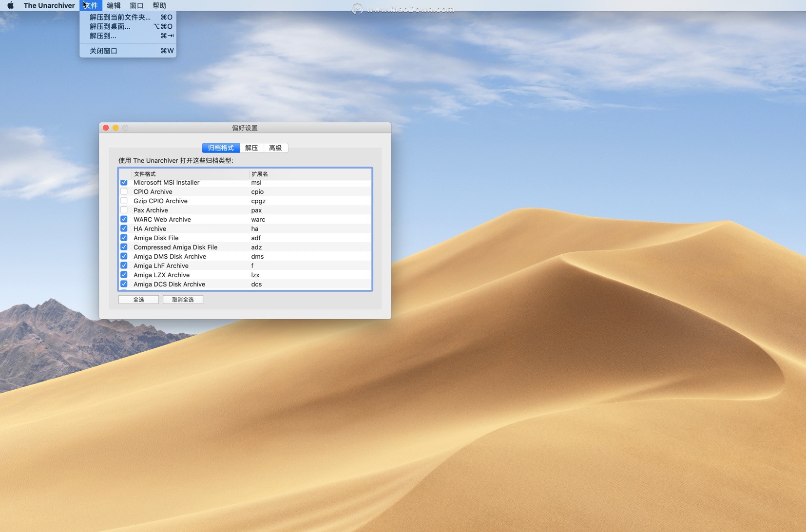
Task: Switch to the 高级 tab
Action: click(x=275, y=148)
